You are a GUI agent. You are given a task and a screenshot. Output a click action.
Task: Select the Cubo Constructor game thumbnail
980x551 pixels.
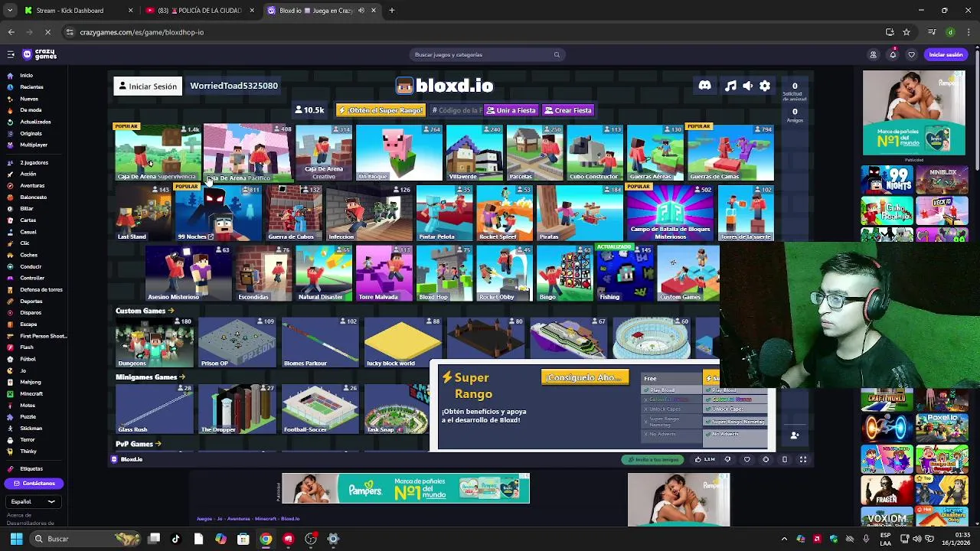coord(593,153)
